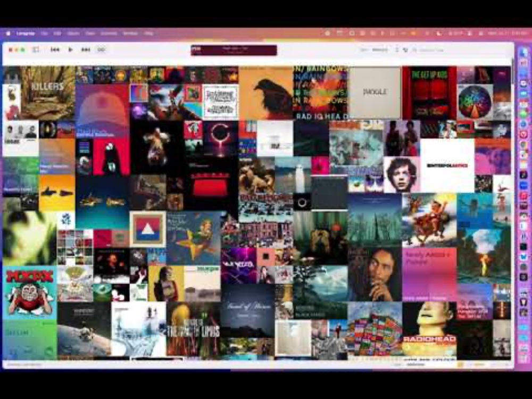Select the pink baseball cap album
This screenshot has height=399, width=532.
tap(103, 111)
